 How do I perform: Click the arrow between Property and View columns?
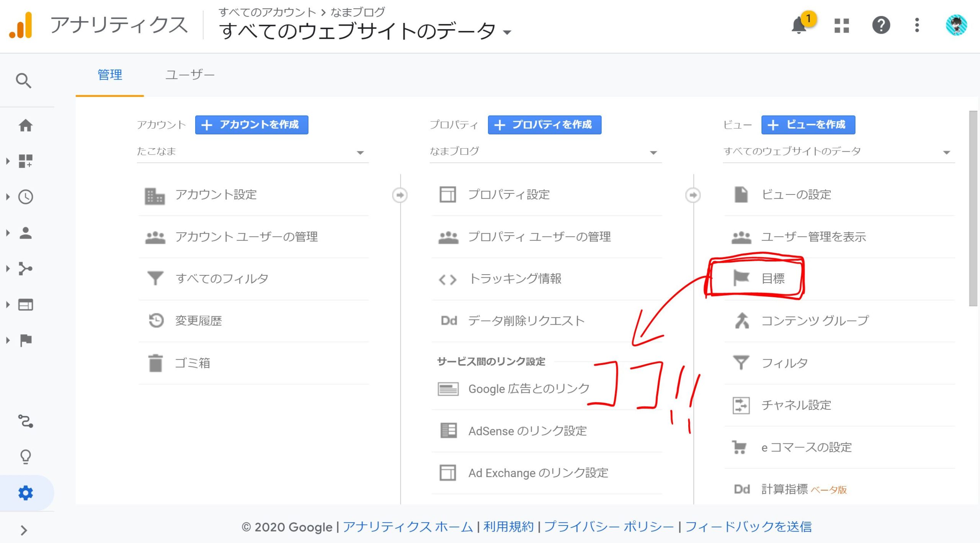coord(693,195)
